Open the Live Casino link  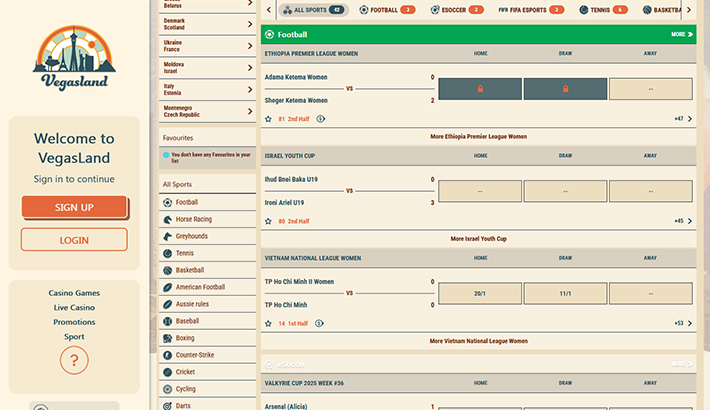coord(74,308)
